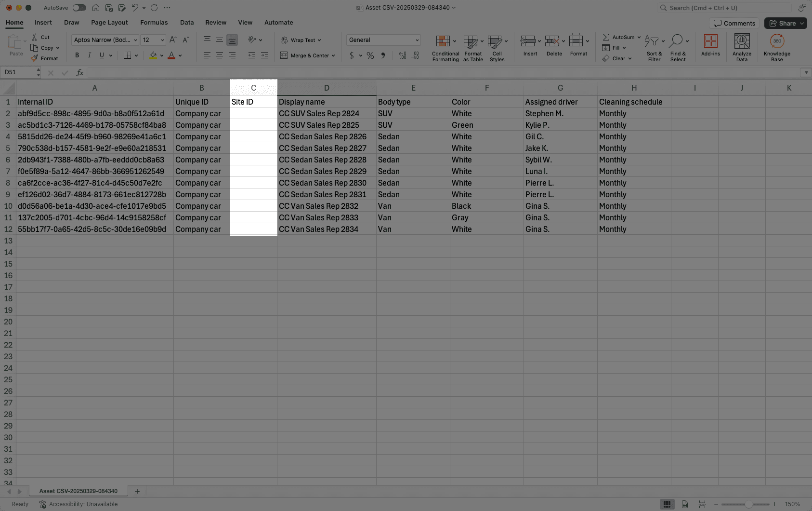Switch to the Formulas ribbon tab
Viewport: 812px width, 511px height.
(154, 22)
